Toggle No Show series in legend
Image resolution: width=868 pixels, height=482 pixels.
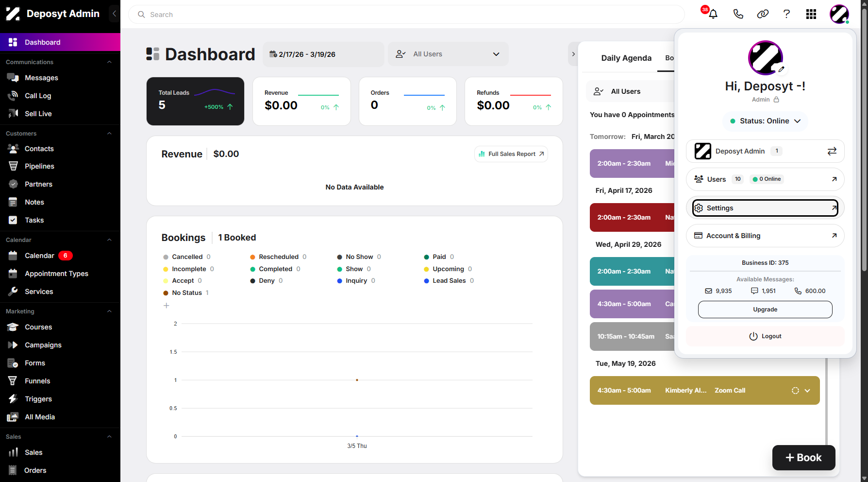point(359,257)
